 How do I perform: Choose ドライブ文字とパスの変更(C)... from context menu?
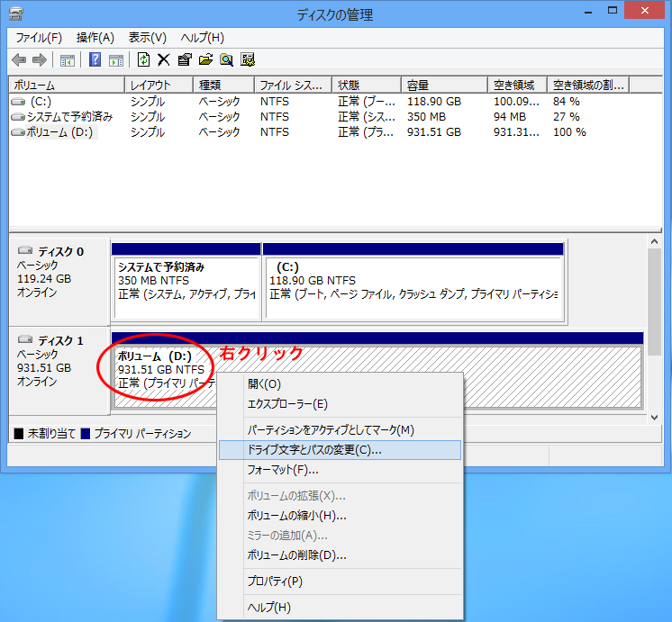point(314,449)
